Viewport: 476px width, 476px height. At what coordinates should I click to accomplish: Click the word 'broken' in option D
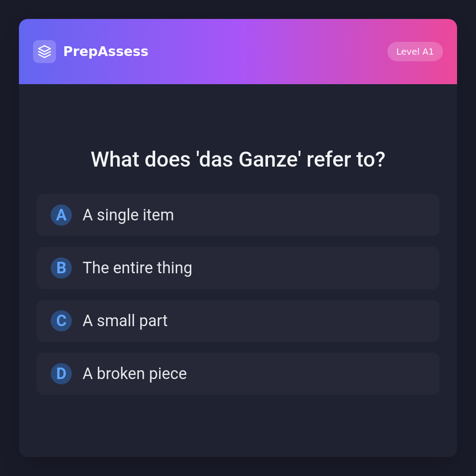click(121, 374)
